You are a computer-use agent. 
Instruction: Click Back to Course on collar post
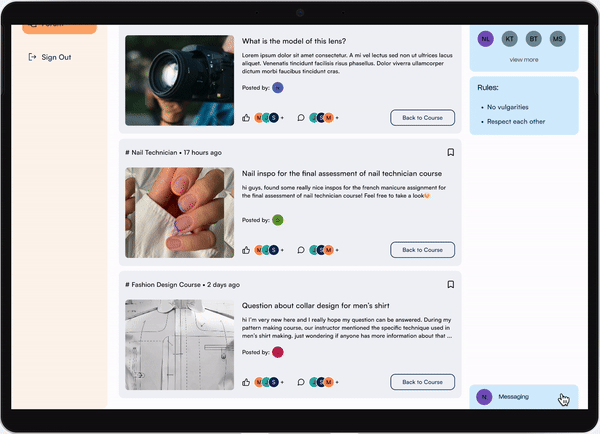[x=422, y=382]
